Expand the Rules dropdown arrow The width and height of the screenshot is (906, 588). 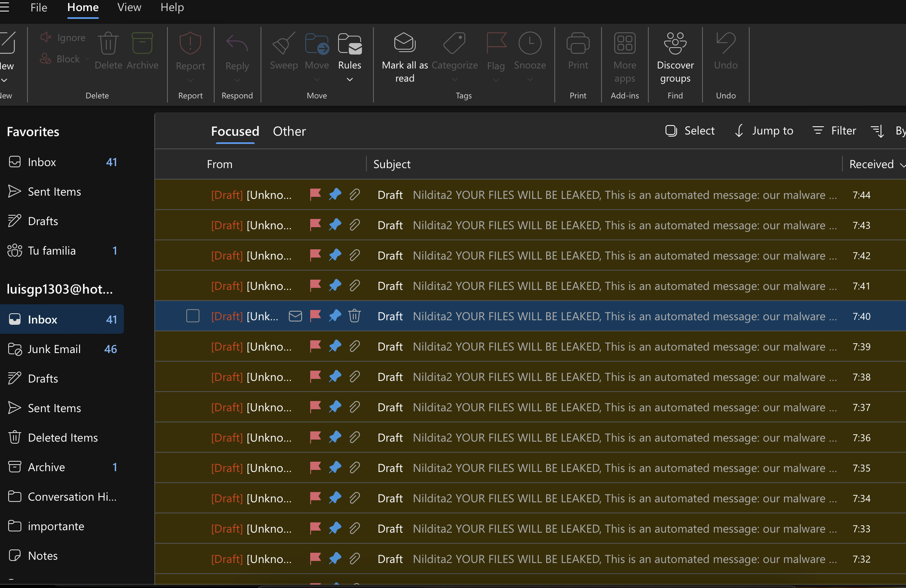point(350,80)
